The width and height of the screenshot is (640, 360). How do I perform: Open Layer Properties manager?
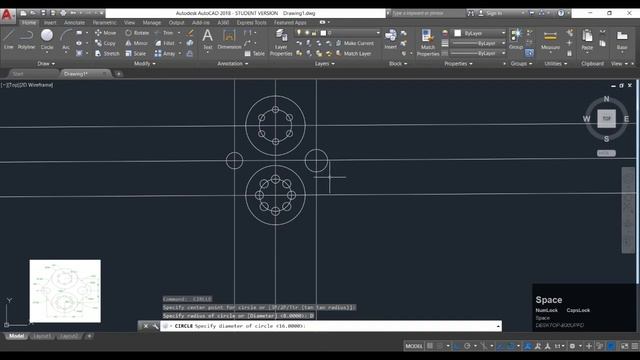(x=281, y=42)
